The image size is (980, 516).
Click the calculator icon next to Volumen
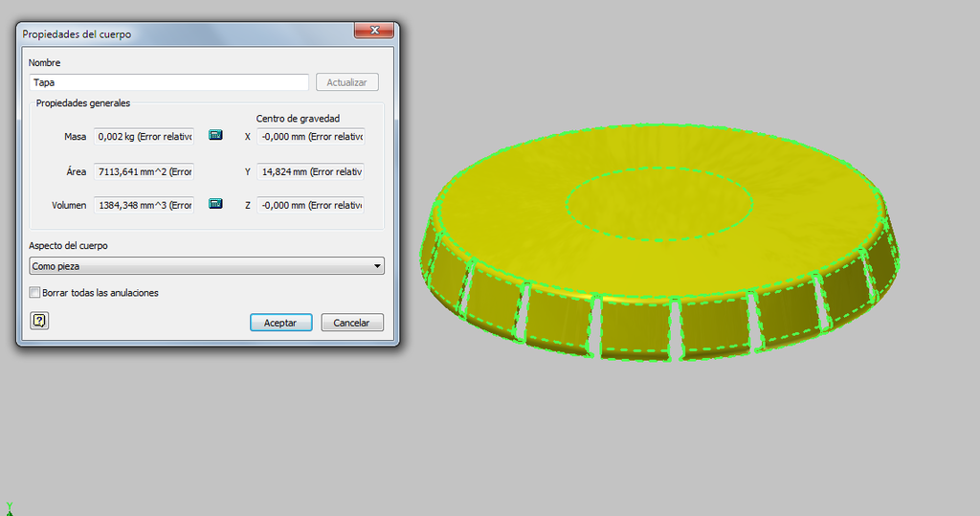215,204
